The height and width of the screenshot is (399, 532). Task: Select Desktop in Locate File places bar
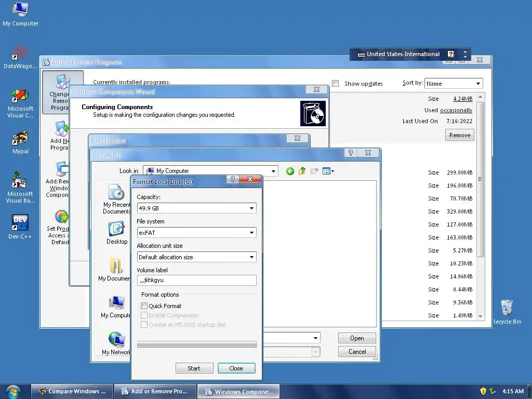pos(117,233)
